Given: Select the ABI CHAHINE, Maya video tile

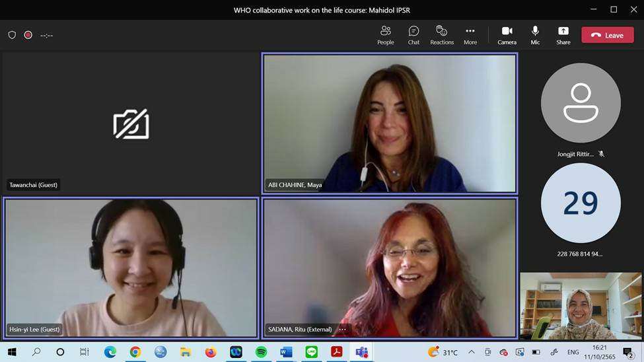Looking at the screenshot, I should [390, 123].
